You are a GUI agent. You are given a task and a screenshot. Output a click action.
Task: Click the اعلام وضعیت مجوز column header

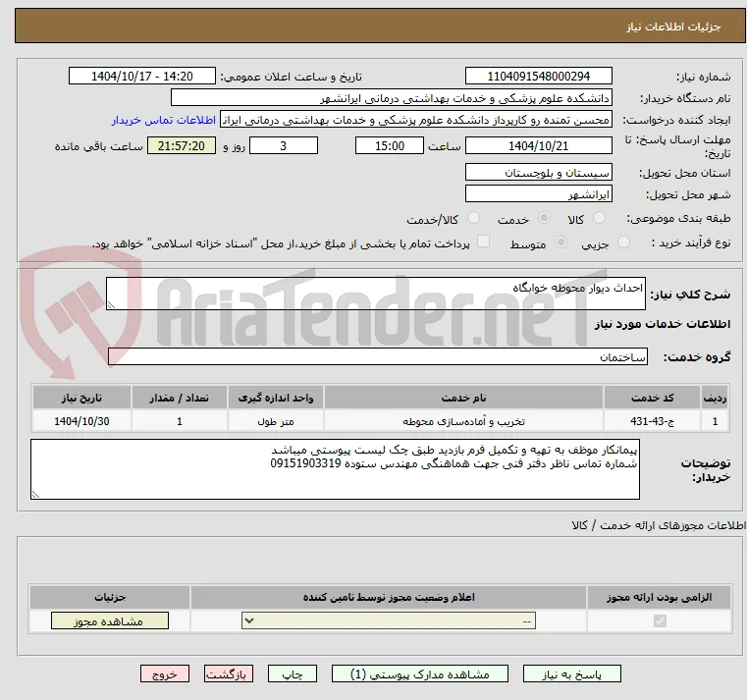pos(389,597)
